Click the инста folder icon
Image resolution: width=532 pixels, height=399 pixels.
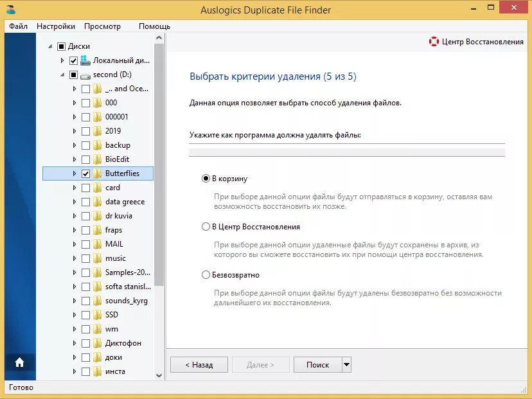click(97, 371)
